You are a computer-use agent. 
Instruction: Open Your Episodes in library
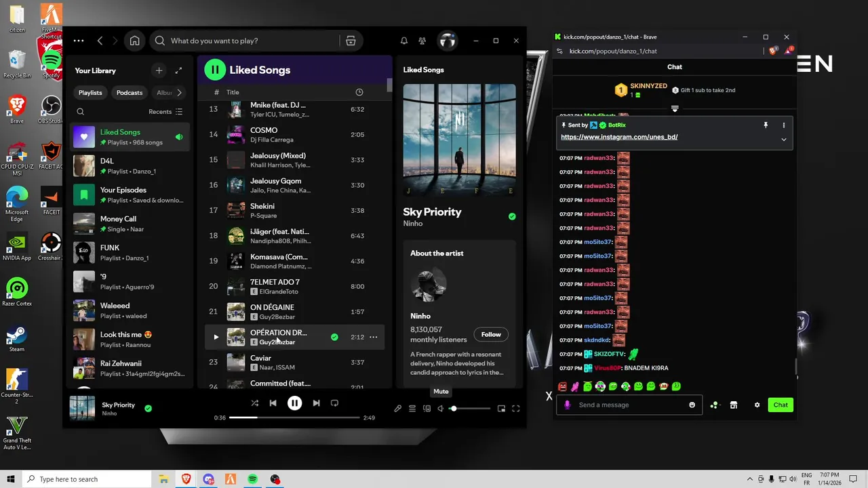click(x=130, y=195)
